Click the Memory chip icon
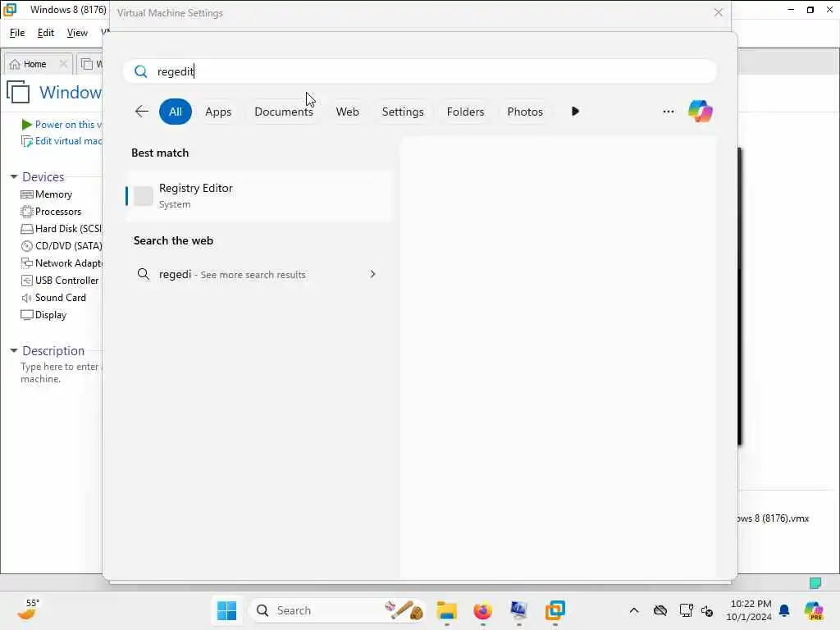 27,194
